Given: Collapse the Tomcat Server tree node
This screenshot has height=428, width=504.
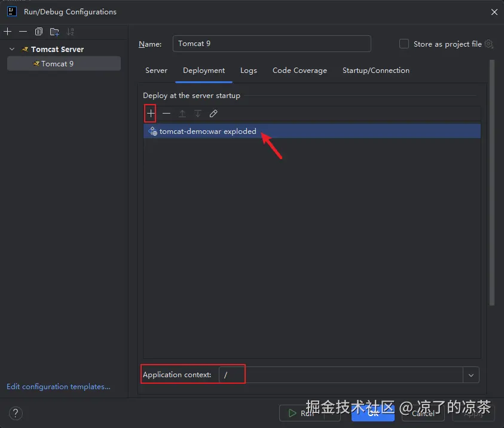Looking at the screenshot, I should [x=12, y=49].
